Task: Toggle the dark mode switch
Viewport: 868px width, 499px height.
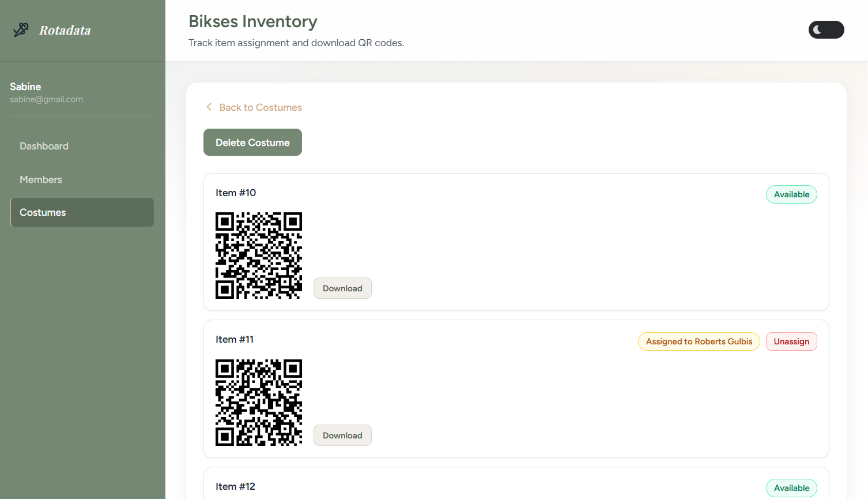Action: 826,30
